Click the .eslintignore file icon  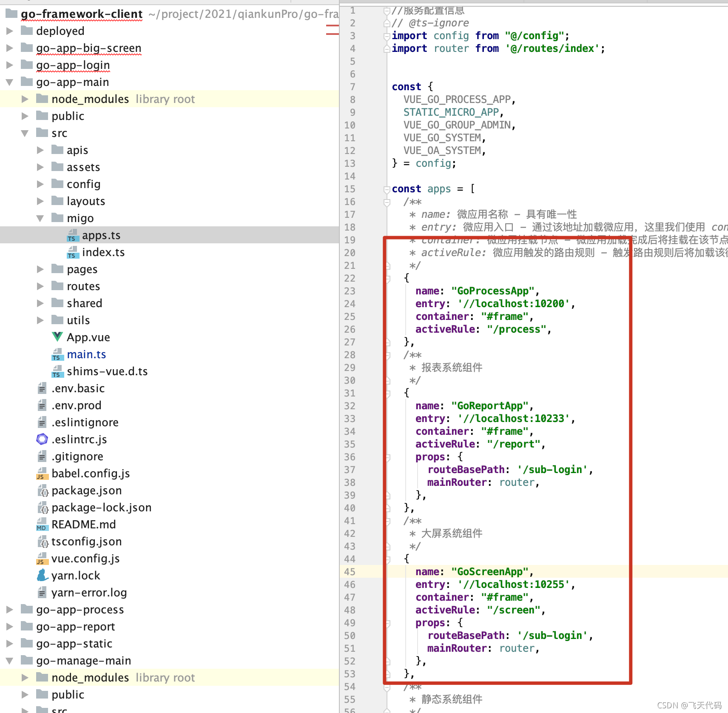click(x=42, y=422)
